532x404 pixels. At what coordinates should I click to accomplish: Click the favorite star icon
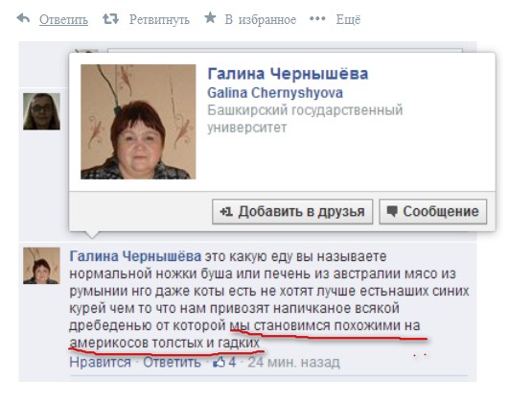(x=210, y=17)
